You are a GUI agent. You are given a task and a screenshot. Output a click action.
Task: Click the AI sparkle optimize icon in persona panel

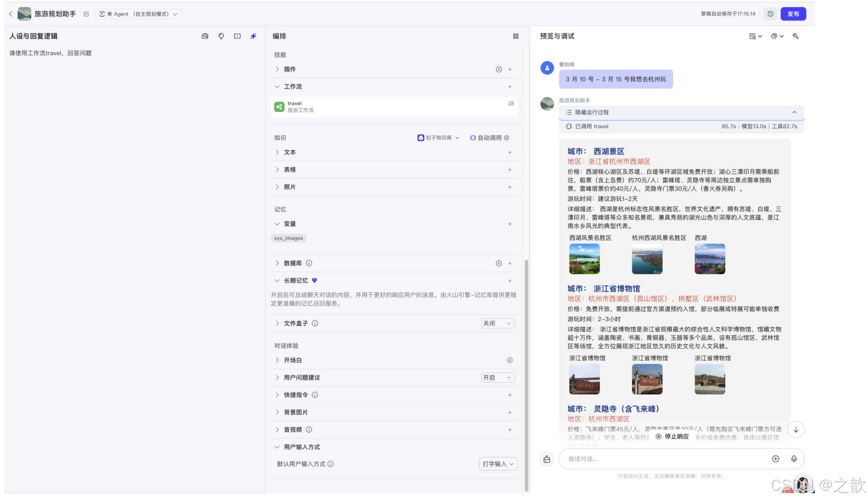253,36
